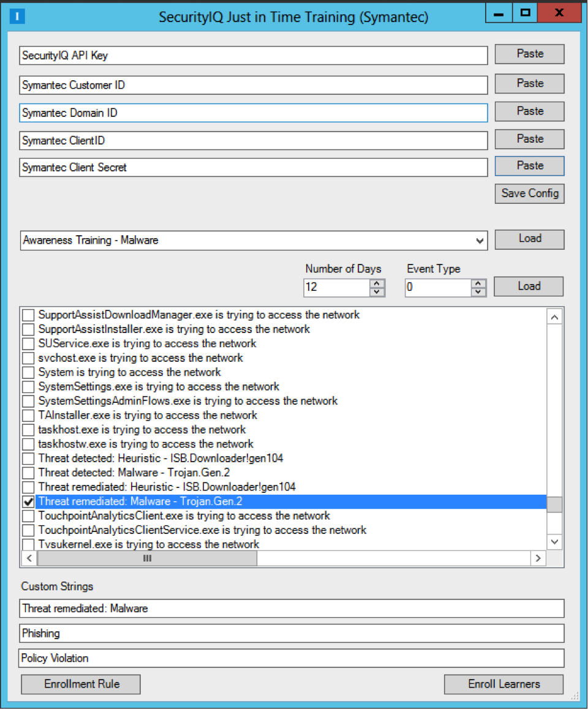
Task: Check Threat detected: Malware - Trojan.Gen.2
Action: click(x=28, y=473)
